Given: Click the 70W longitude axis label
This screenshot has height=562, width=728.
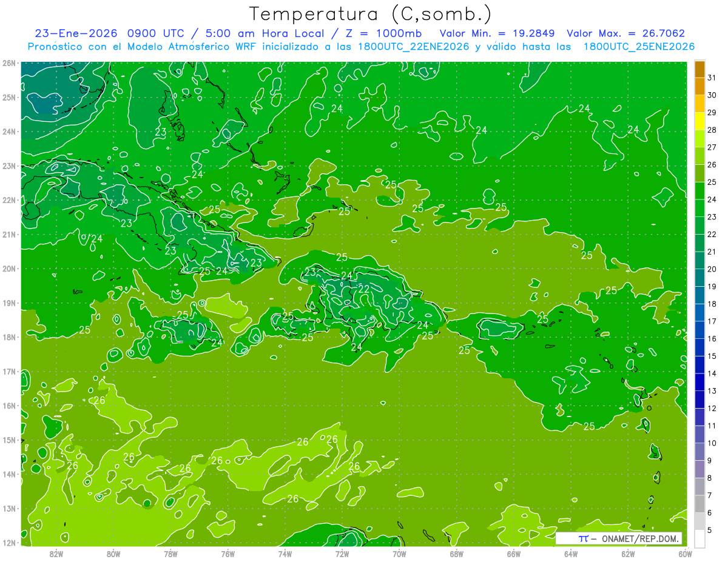Looking at the screenshot, I should (x=399, y=554).
